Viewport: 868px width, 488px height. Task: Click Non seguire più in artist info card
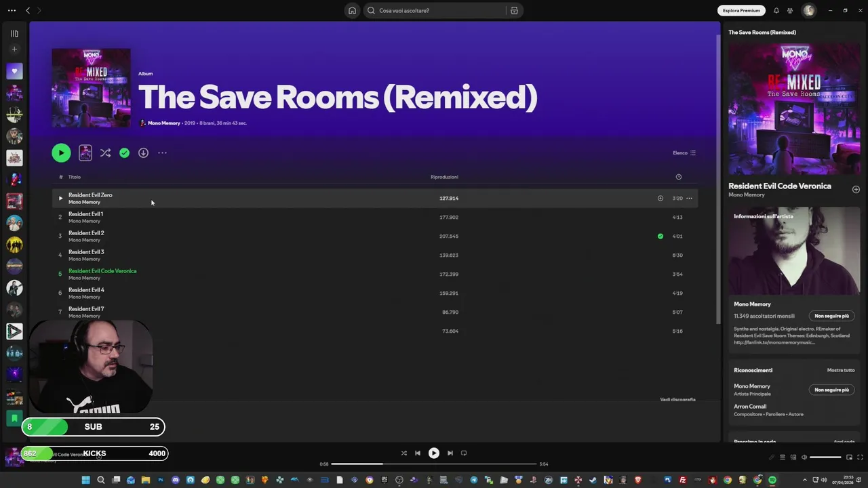[x=831, y=316]
